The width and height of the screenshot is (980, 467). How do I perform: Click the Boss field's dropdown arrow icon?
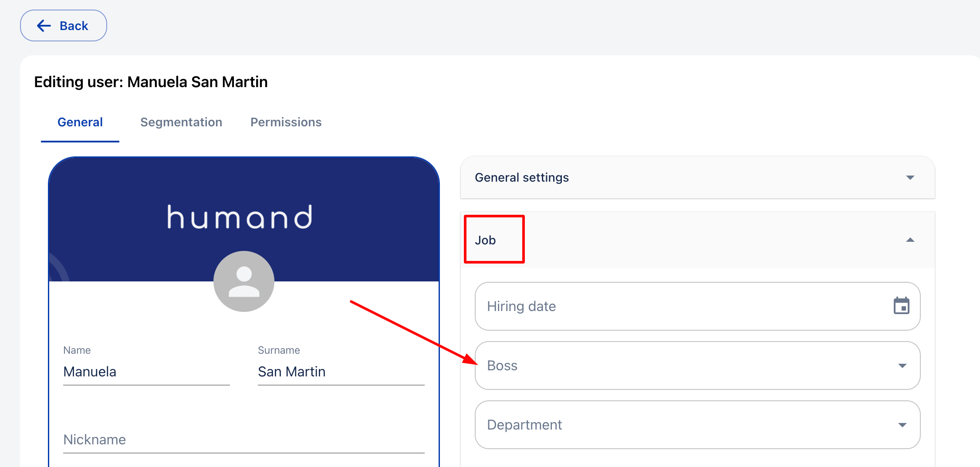[902, 365]
